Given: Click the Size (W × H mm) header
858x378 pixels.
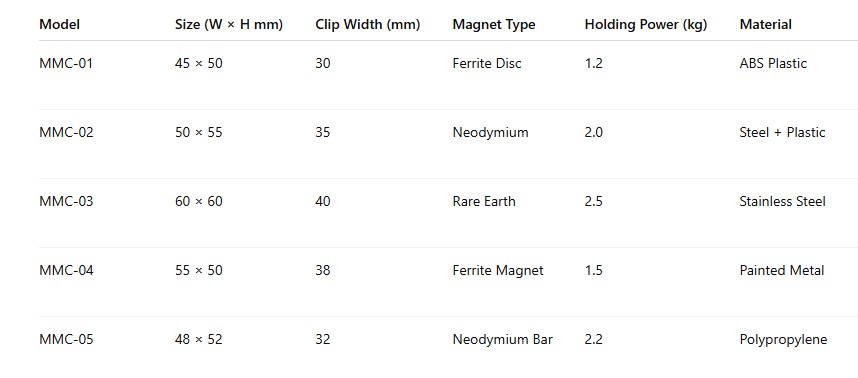Looking at the screenshot, I should click(x=229, y=25).
